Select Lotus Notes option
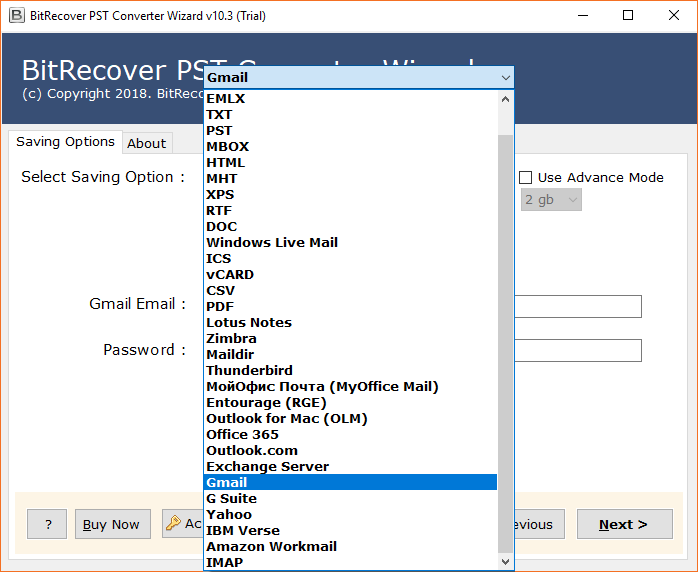Image resolution: width=698 pixels, height=572 pixels. click(x=350, y=323)
